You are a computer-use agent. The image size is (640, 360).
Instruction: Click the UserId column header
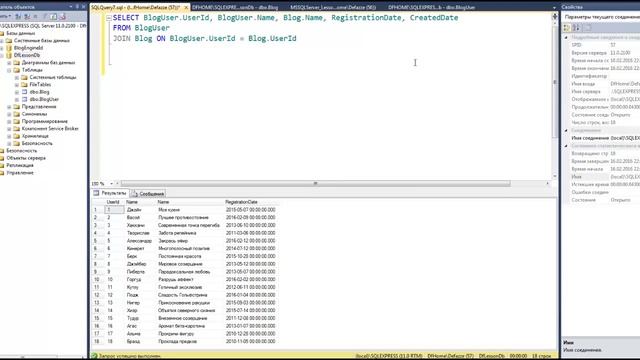point(115,202)
